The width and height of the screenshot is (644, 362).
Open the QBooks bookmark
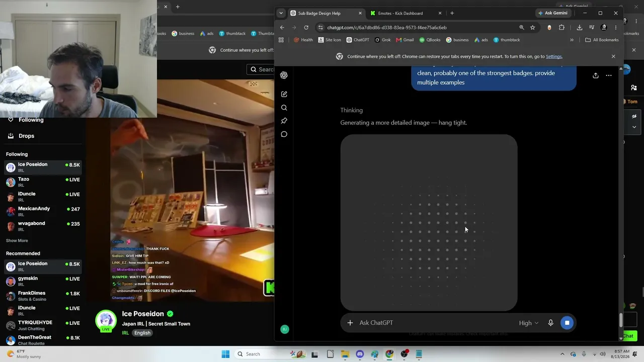tap(430, 40)
